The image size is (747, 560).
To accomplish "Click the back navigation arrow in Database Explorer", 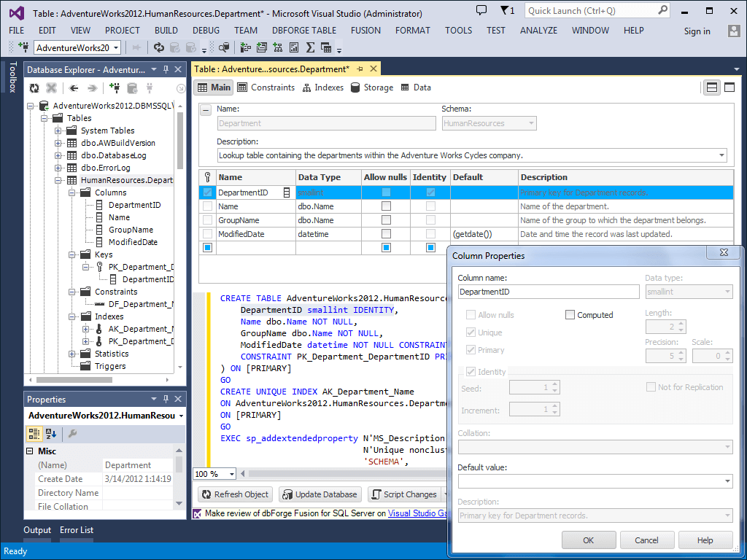I will [73, 87].
